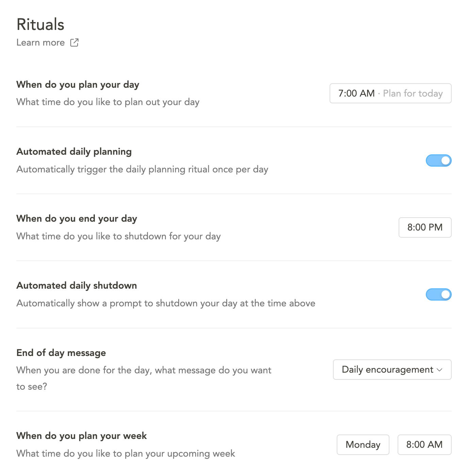Click the 'End of day message' heading
468x476 pixels.
tap(61, 353)
